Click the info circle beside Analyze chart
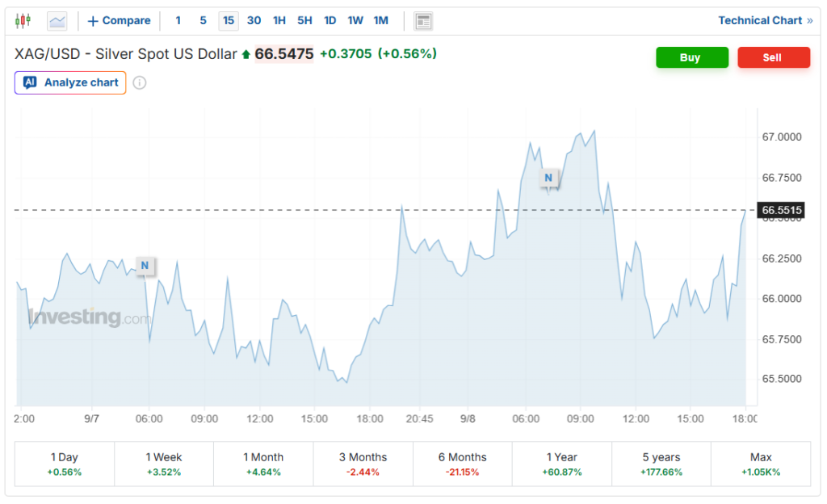 [x=139, y=82]
